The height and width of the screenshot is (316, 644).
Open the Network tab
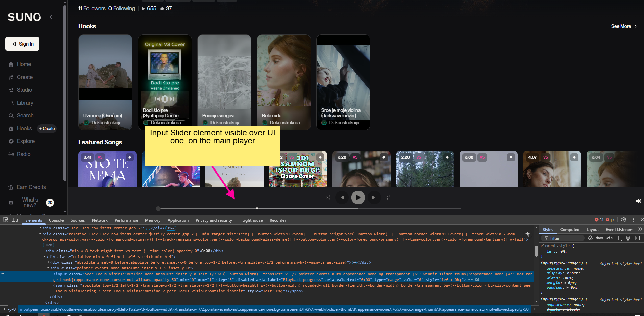(100, 220)
